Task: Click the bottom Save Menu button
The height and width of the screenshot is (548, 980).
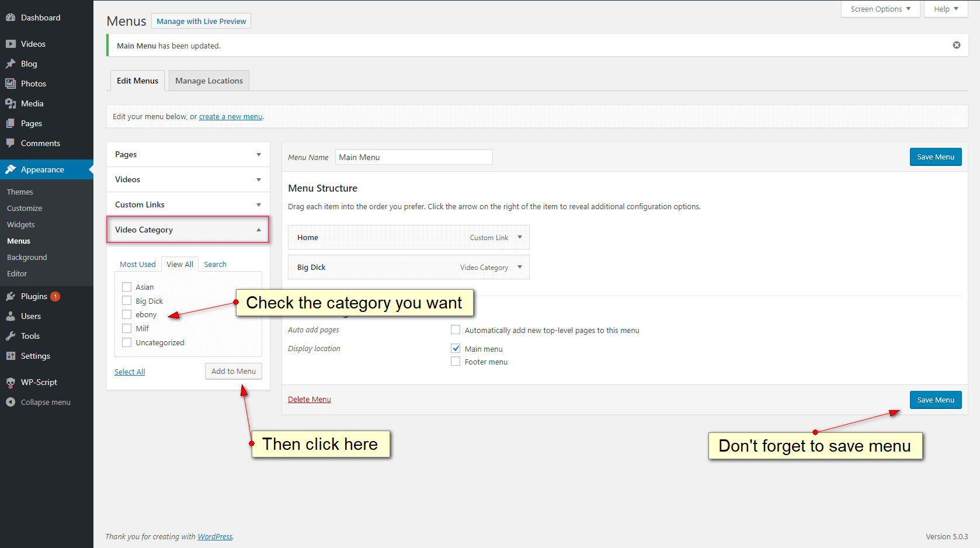Action: tap(936, 400)
